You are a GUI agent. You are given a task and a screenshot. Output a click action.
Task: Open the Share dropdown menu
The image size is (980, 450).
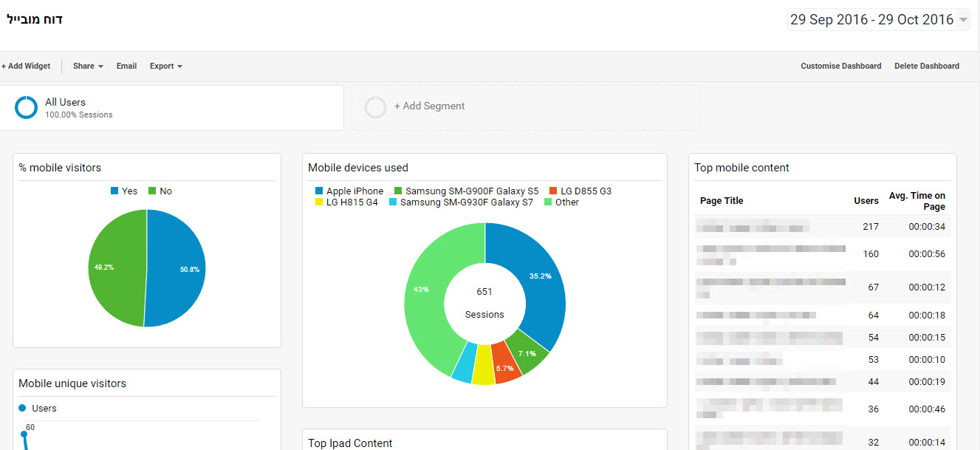(x=88, y=66)
